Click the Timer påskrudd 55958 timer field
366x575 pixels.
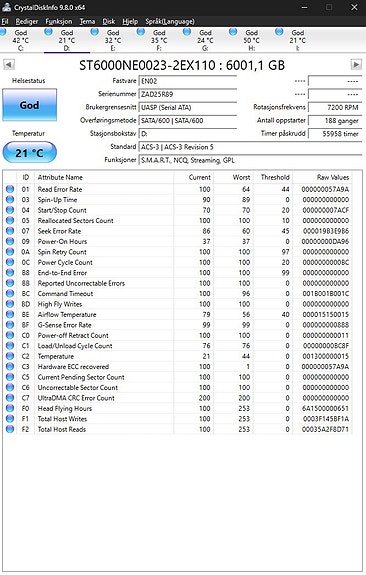(335, 134)
